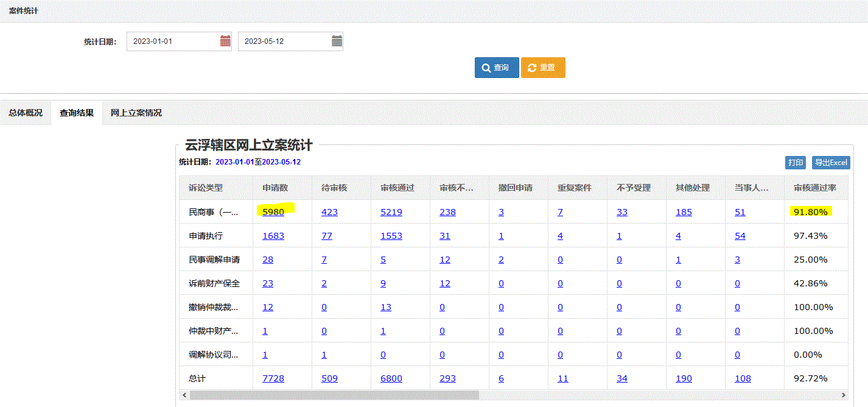This screenshot has width=868, height=407.
Task: Click the 诉前财产保全 row label
Action: coord(214,283)
